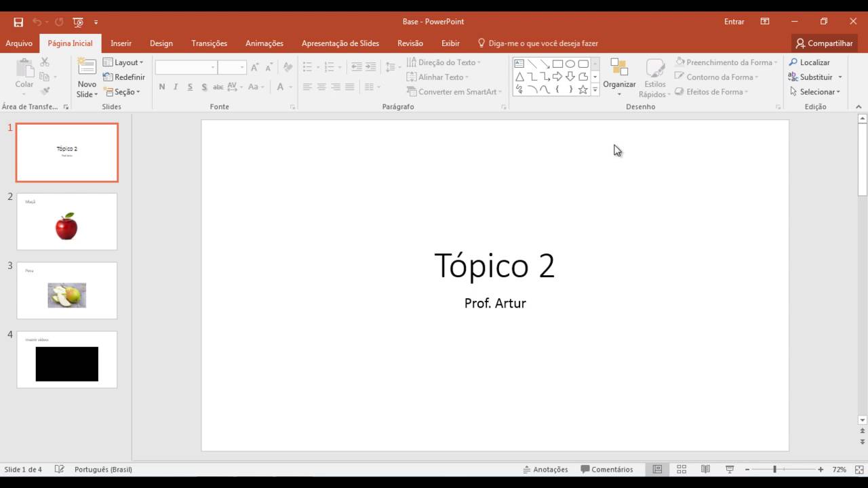This screenshot has height=488, width=868.
Task: Click the Anotações button in status bar
Action: point(545,469)
